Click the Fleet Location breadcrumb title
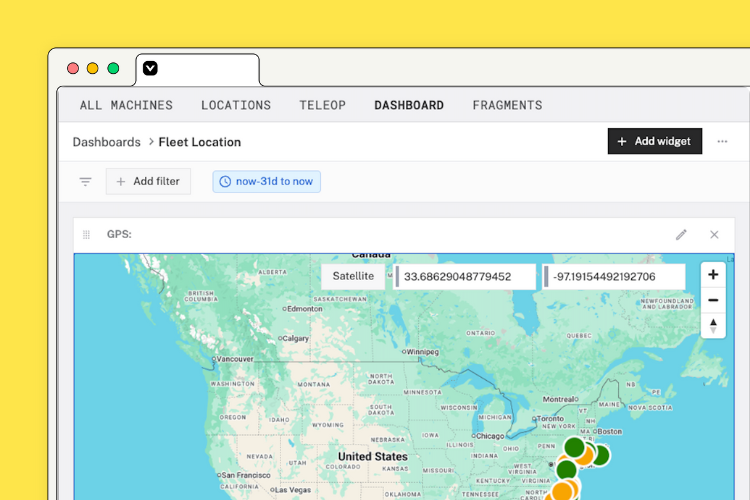 [199, 142]
